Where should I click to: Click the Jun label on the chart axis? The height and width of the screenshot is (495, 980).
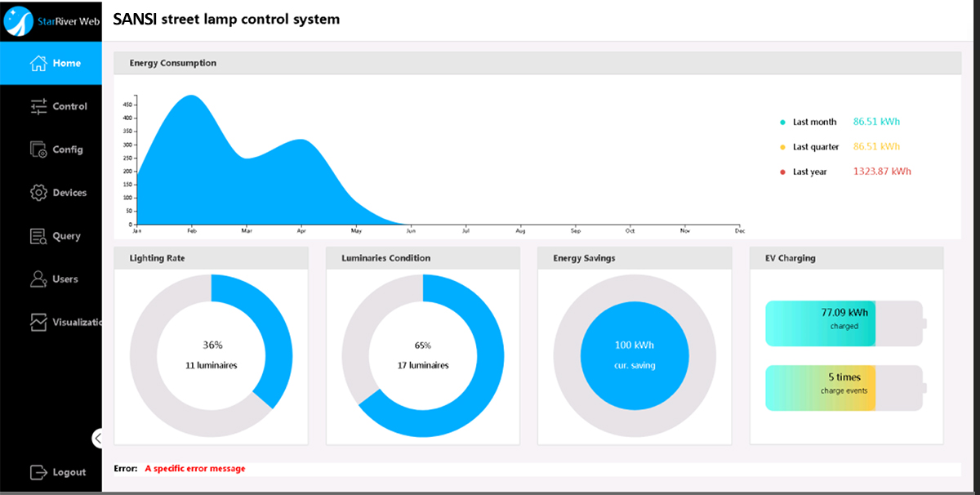click(411, 231)
